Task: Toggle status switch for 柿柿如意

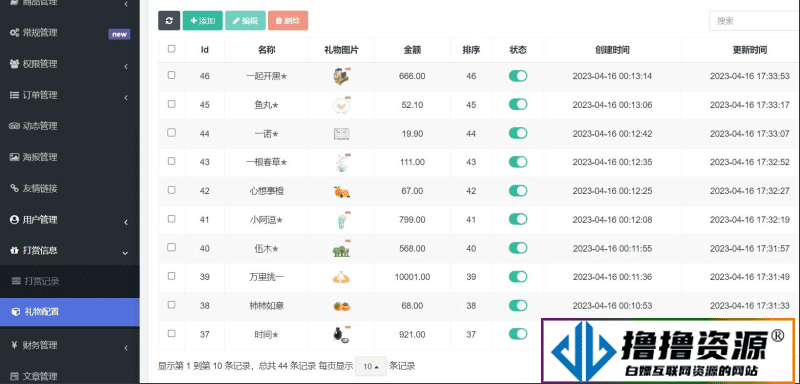Action: click(x=518, y=305)
